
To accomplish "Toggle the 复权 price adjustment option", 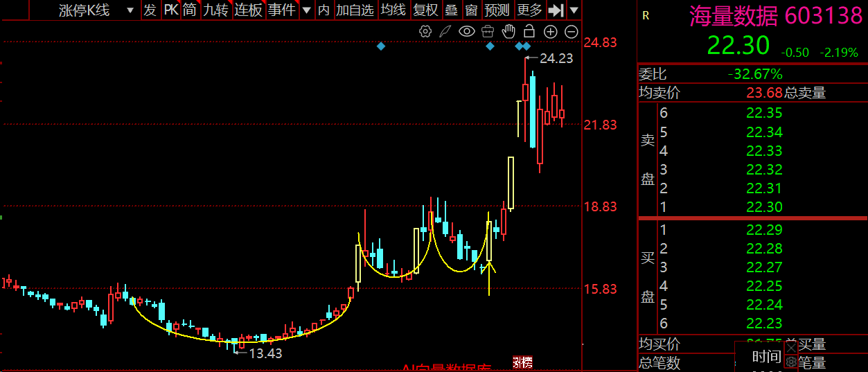I will point(425,10).
